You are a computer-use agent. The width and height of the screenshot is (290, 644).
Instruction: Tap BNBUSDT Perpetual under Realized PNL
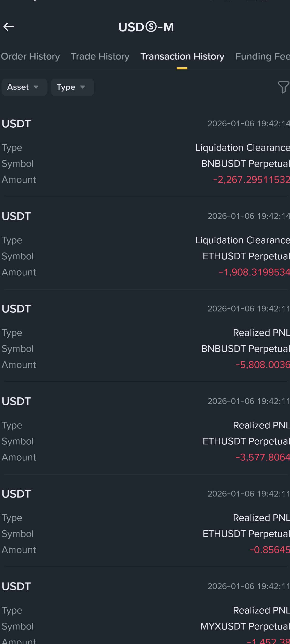pos(245,349)
